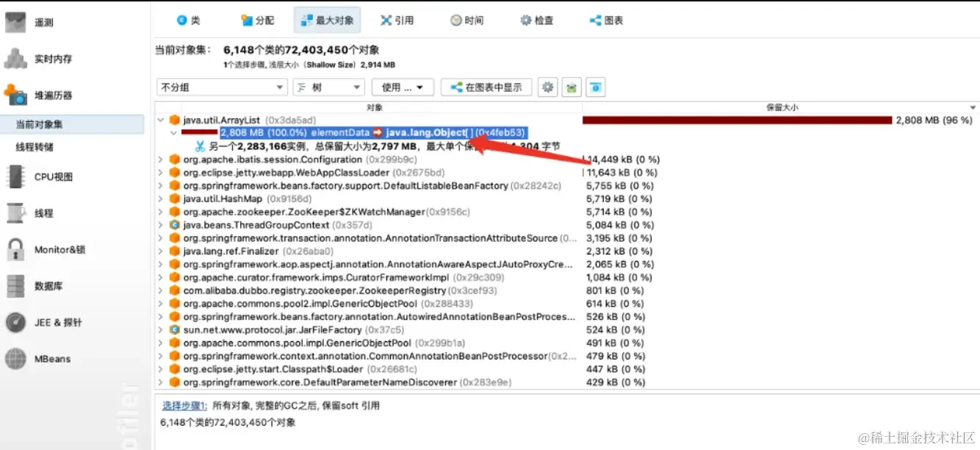Open the 线程 threads section
Viewport: 980px width, 450px height.
29,213
